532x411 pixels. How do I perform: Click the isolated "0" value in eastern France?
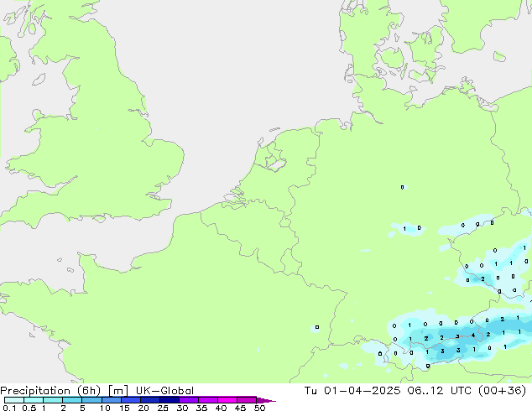pyautogui.click(x=317, y=327)
